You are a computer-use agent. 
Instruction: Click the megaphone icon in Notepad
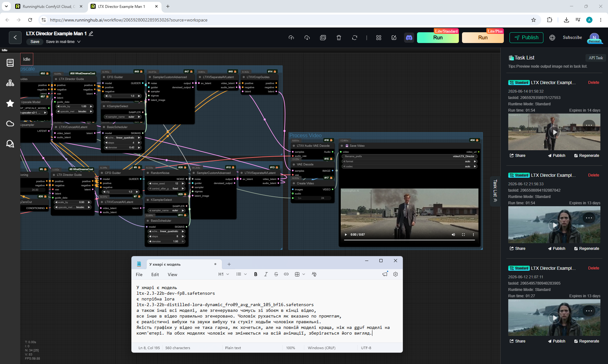(x=385, y=274)
